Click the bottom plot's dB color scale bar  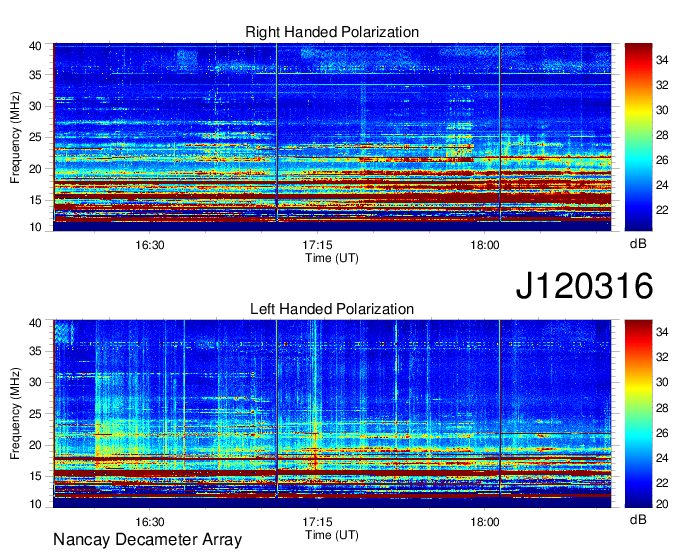click(x=638, y=414)
